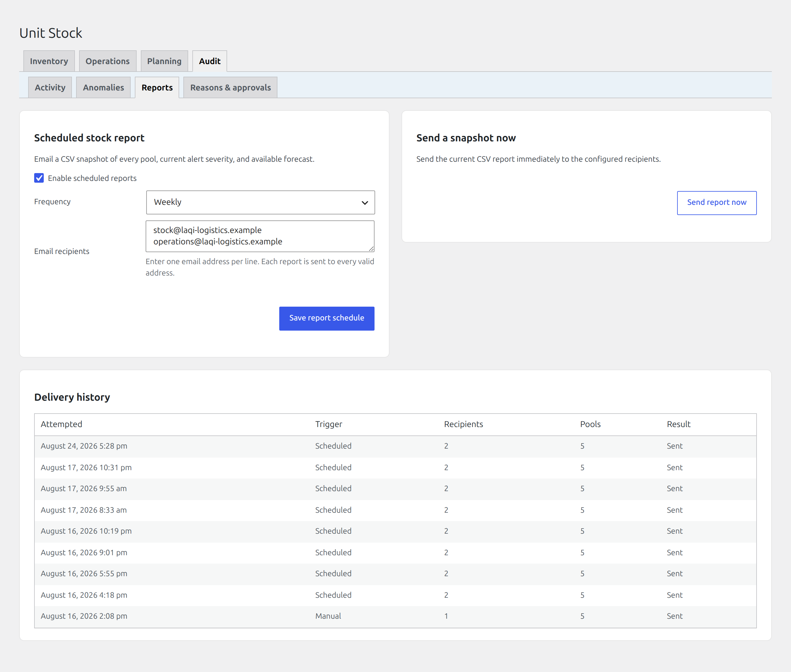791x672 pixels.
Task: Go to the Planning tab
Action: tap(164, 61)
